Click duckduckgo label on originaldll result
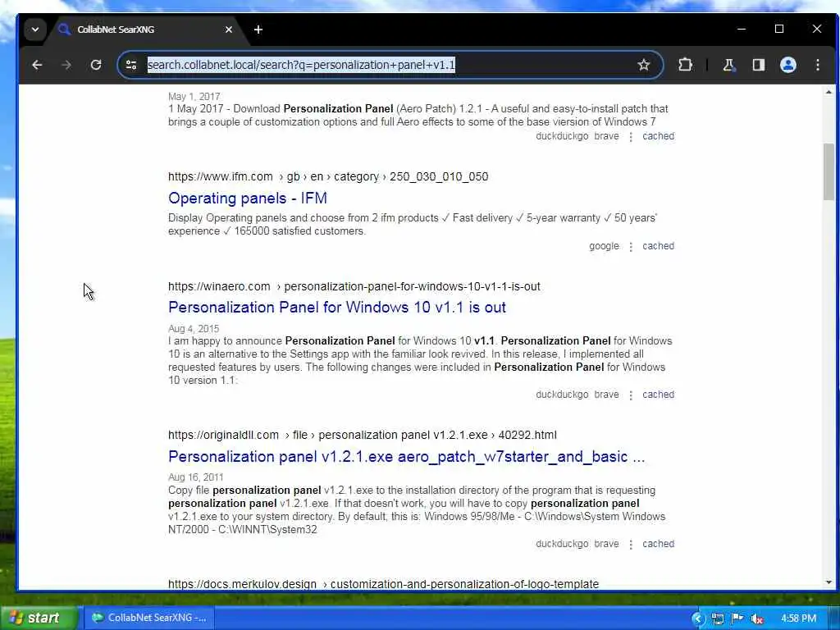 (562, 544)
